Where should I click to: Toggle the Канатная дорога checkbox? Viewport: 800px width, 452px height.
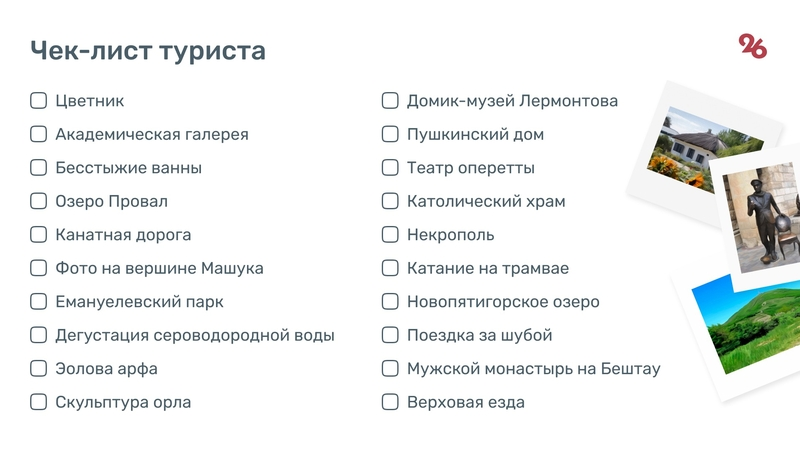pyautogui.click(x=39, y=235)
